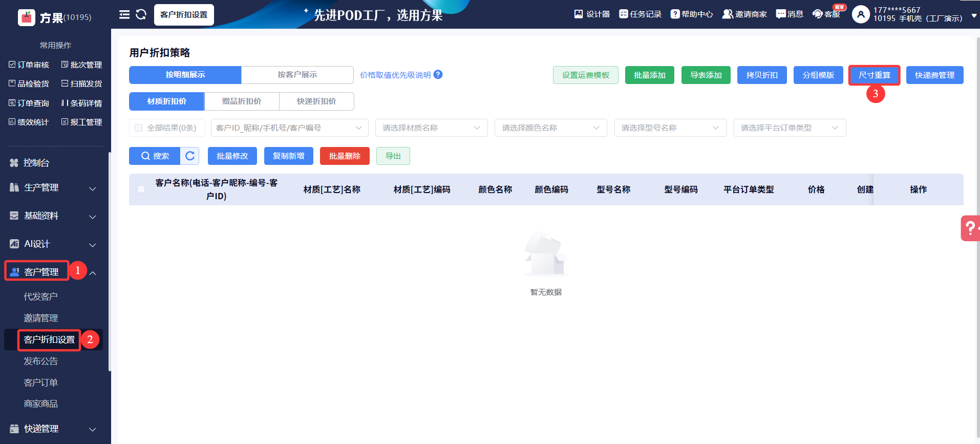Go to 品检验货 shortcut
Screen dimensions: 980x444
(x=29, y=83)
